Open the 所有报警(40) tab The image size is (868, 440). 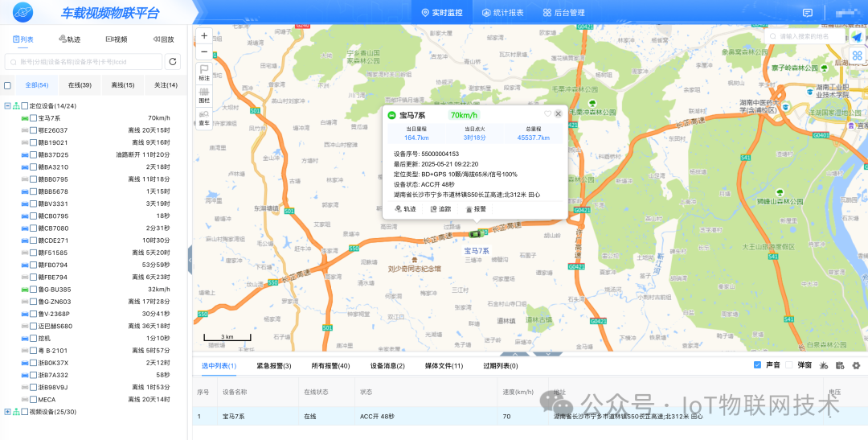pyautogui.click(x=330, y=366)
